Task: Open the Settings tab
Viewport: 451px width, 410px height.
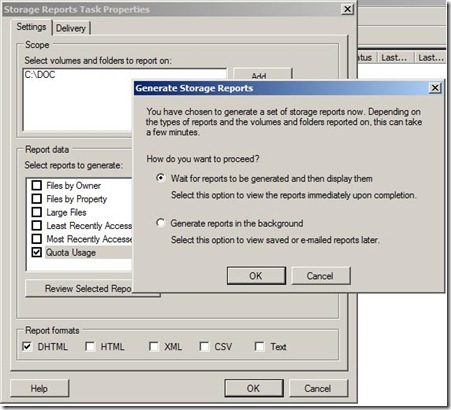Action: pos(31,27)
